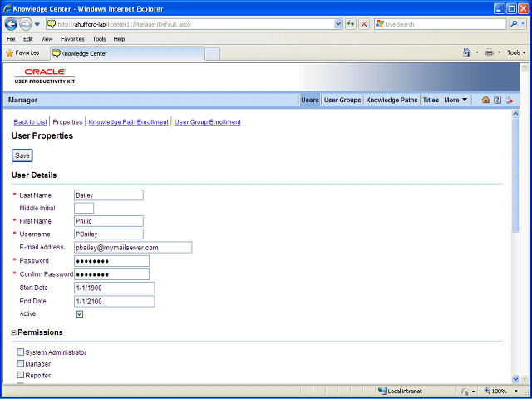Click the E-mail Address field
The image size is (532, 399).
[133, 248]
